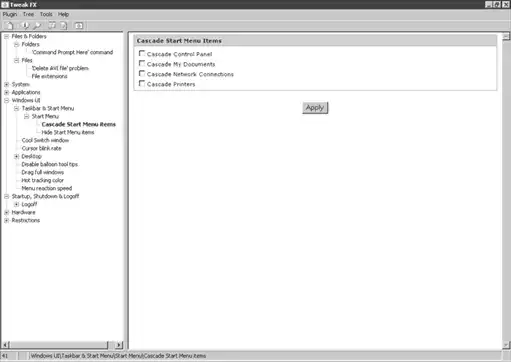Expand the Hardware tree node
Image resolution: width=511 pixels, height=362 pixels.
(6, 212)
